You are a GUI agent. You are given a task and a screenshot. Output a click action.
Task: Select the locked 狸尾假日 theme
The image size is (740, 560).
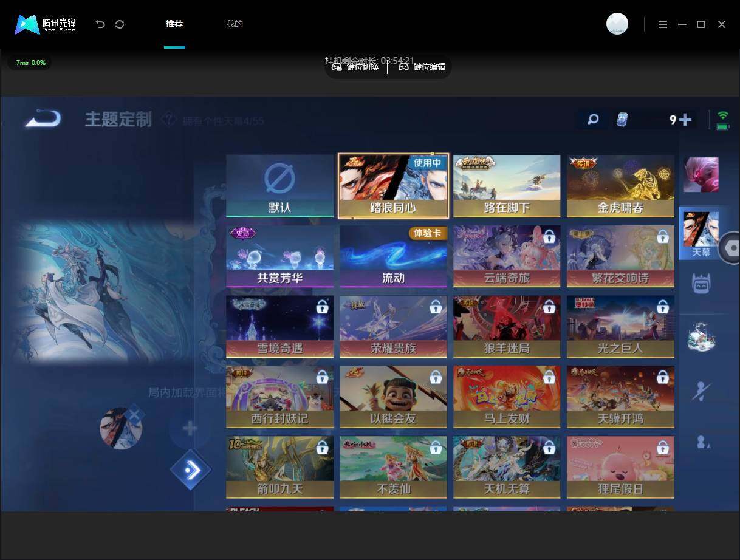tap(620, 467)
